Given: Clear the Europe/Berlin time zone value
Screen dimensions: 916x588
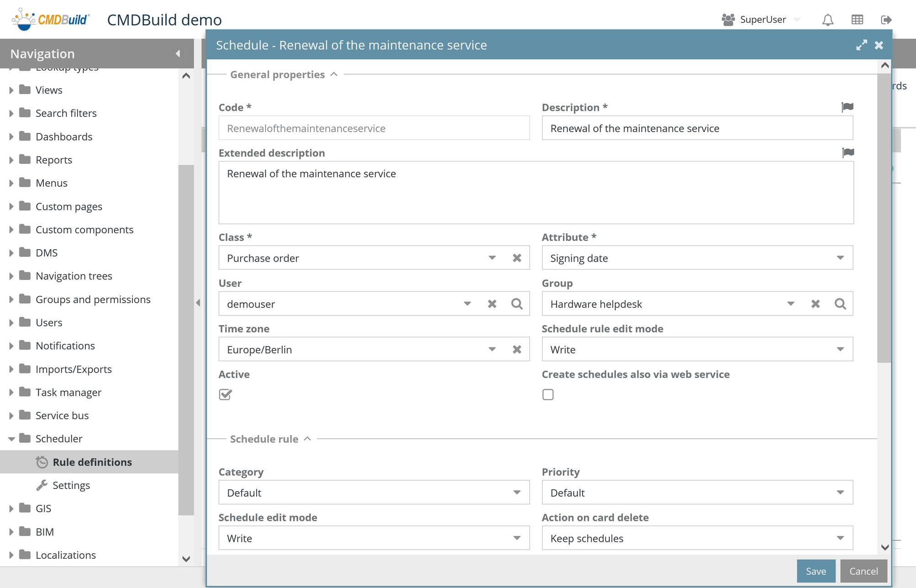Looking at the screenshot, I should pyautogui.click(x=516, y=350).
